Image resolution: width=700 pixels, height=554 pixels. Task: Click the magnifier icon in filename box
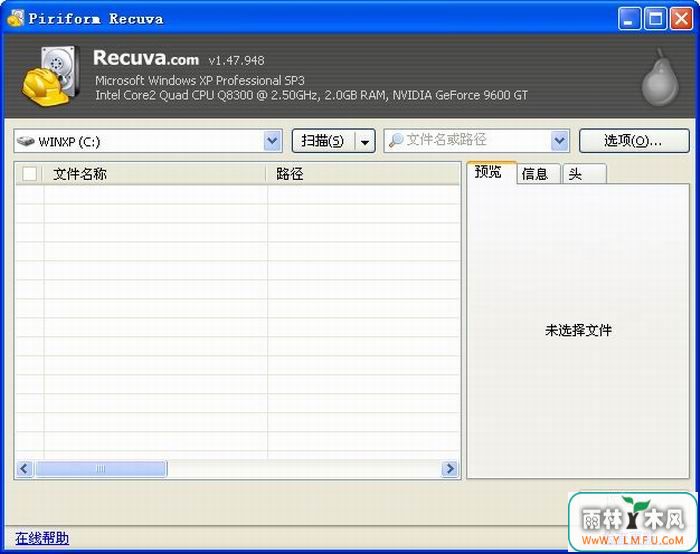[396, 141]
